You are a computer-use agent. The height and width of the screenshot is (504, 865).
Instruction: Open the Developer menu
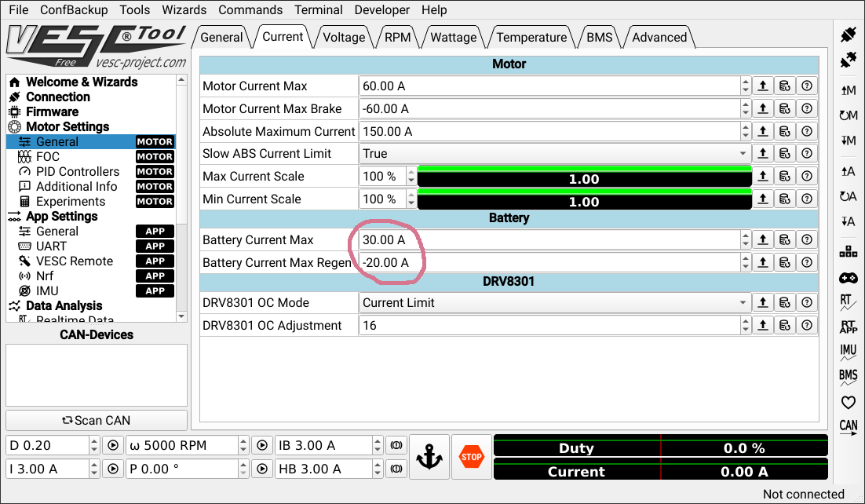pyautogui.click(x=381, y=10)
